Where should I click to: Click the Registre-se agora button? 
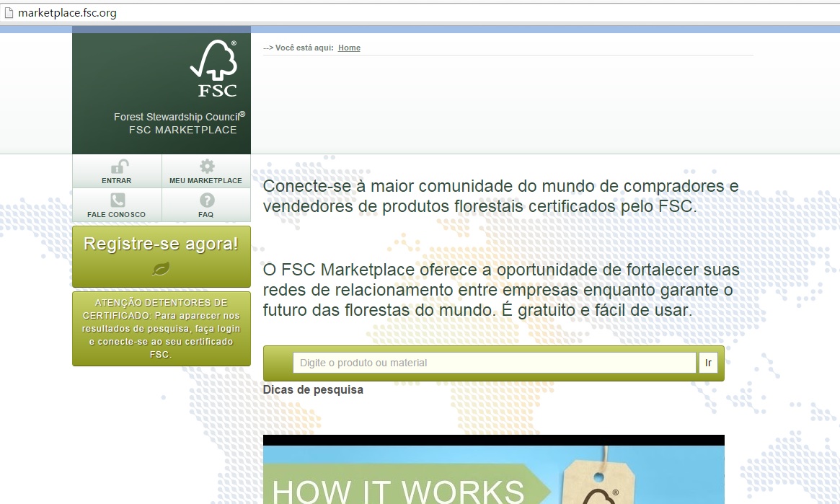161,245
